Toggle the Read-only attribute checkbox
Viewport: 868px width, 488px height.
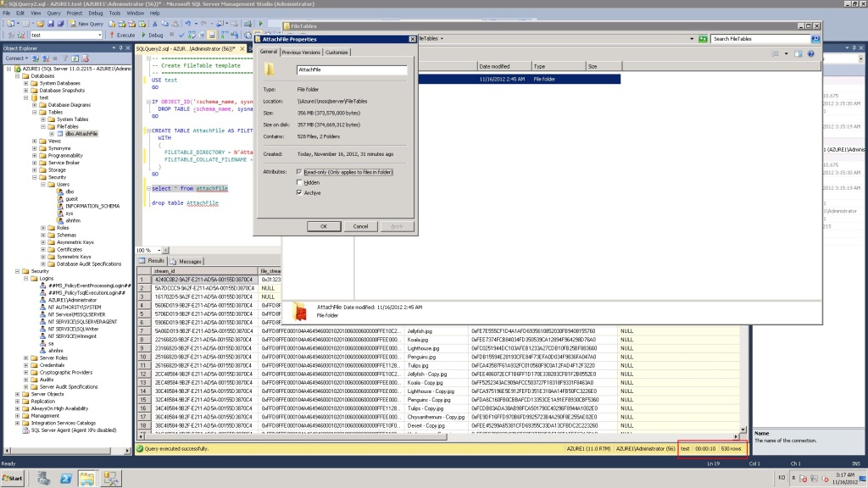tap(299, 172)
